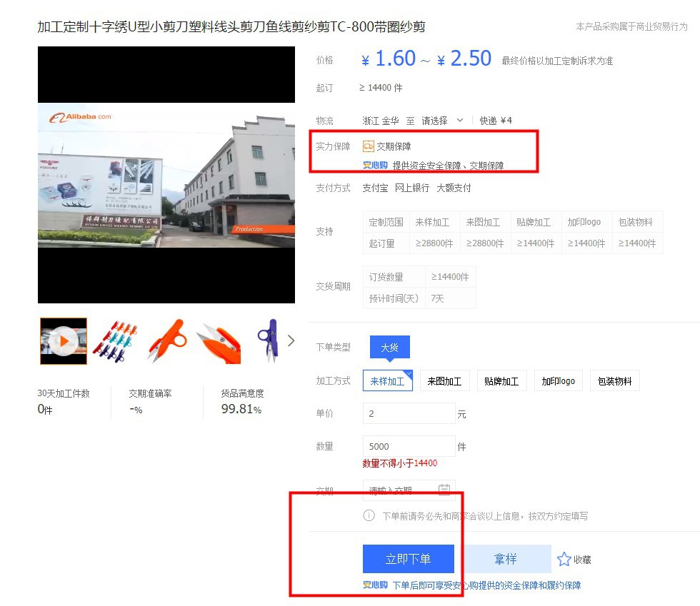Click the 拿样 sample button

(506, 559)
